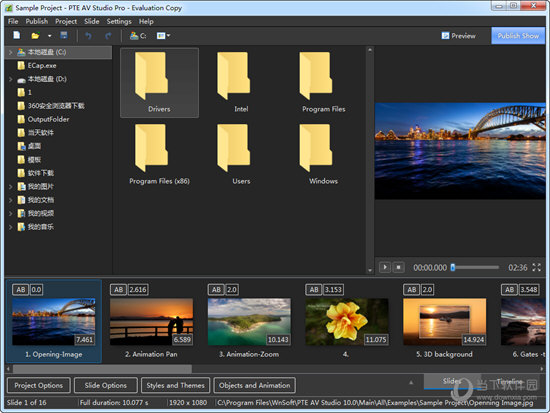Select the 360安全浏览器下载 folder
The image size is (550, 413).
(x=51, y=106)
